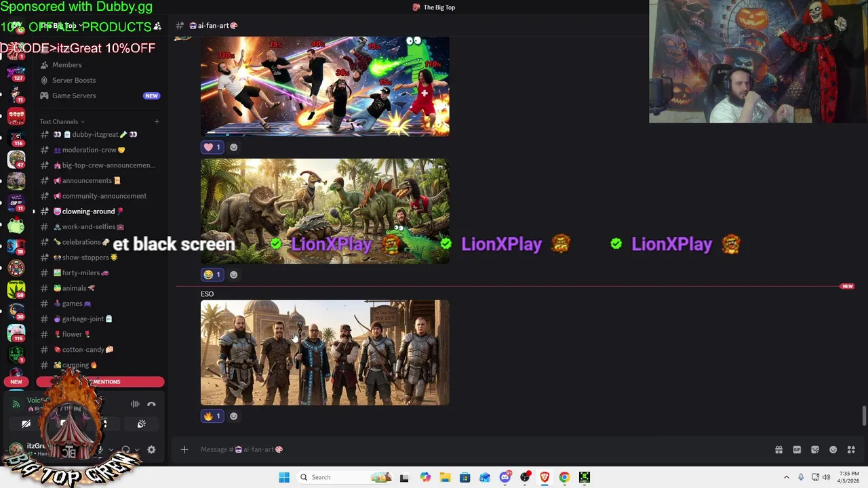868x488 pixels.
Task: Open the GIF picker
Action: [797, 449]
